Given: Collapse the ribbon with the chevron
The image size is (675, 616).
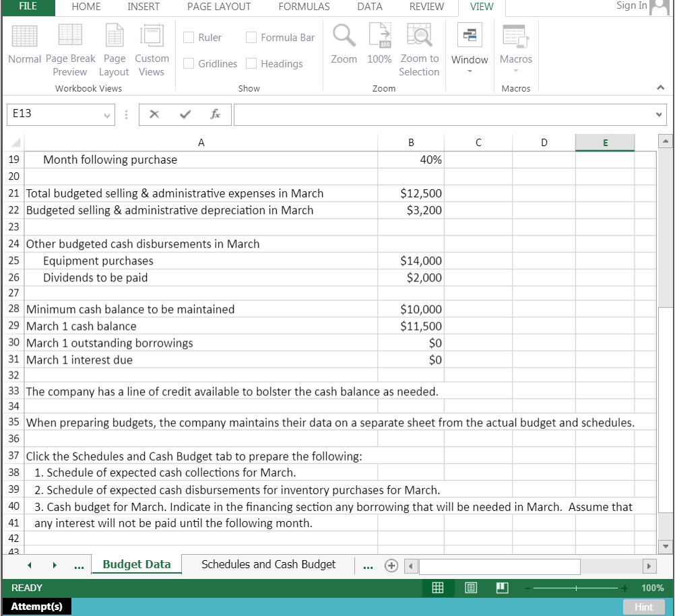Looking at the screenshot, I should click(660, 86).
